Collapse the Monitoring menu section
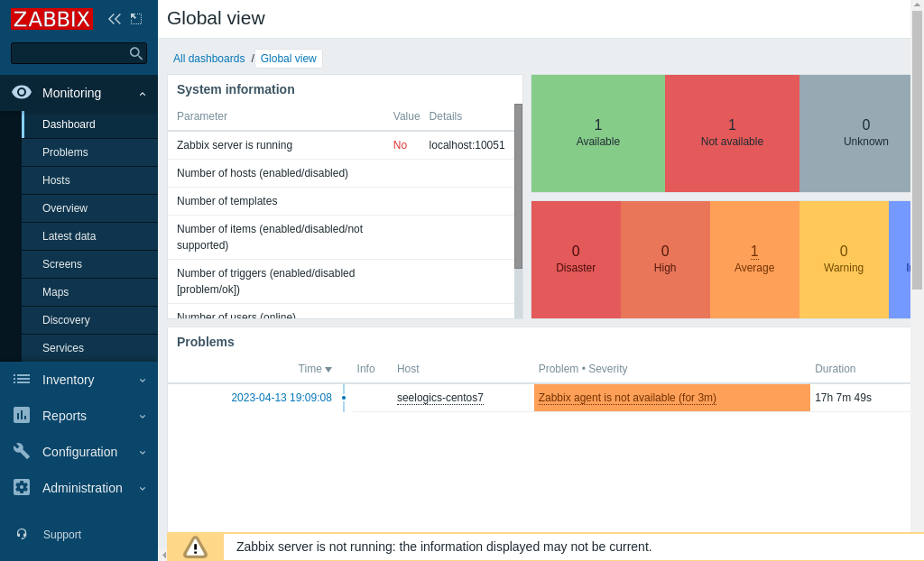The height and width of the screenshot is (561, 924). tap(143, 94)
